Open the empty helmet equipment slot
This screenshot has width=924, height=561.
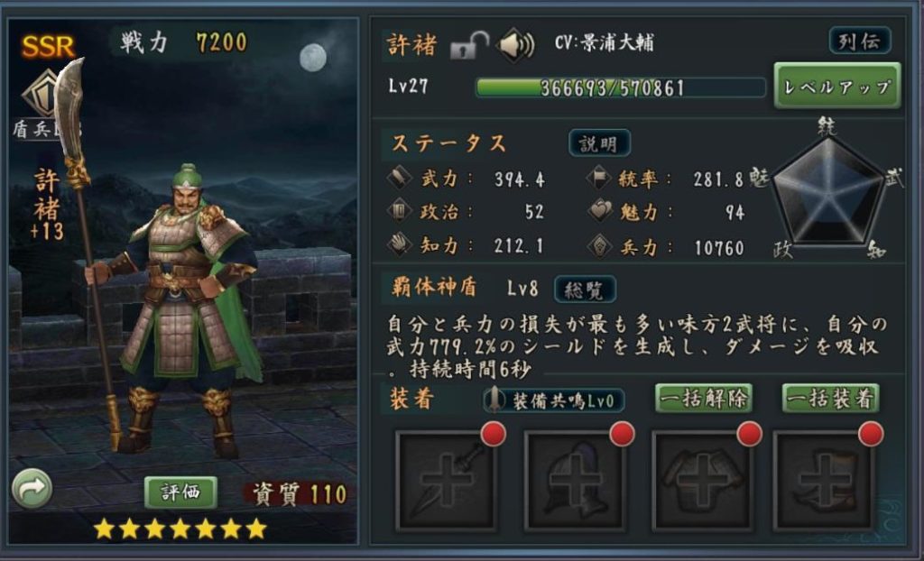tap(574, 480)
